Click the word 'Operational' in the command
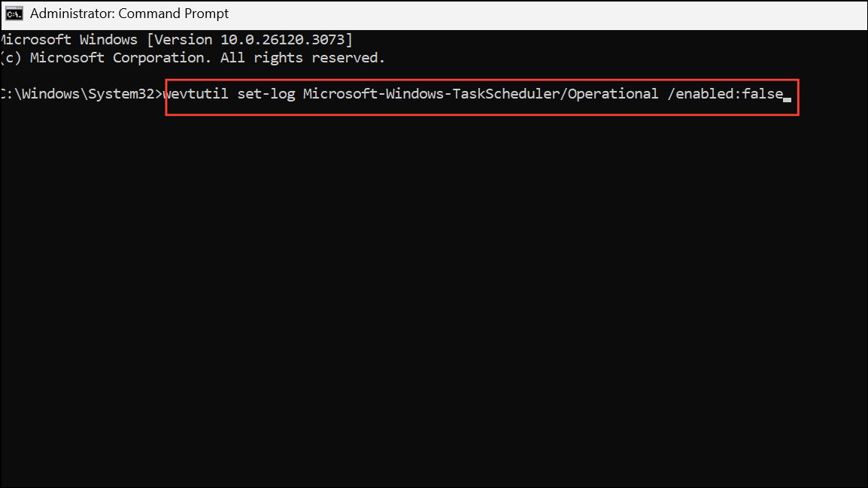The width and height of the screenshot is (868, 488). coord(613,94)
